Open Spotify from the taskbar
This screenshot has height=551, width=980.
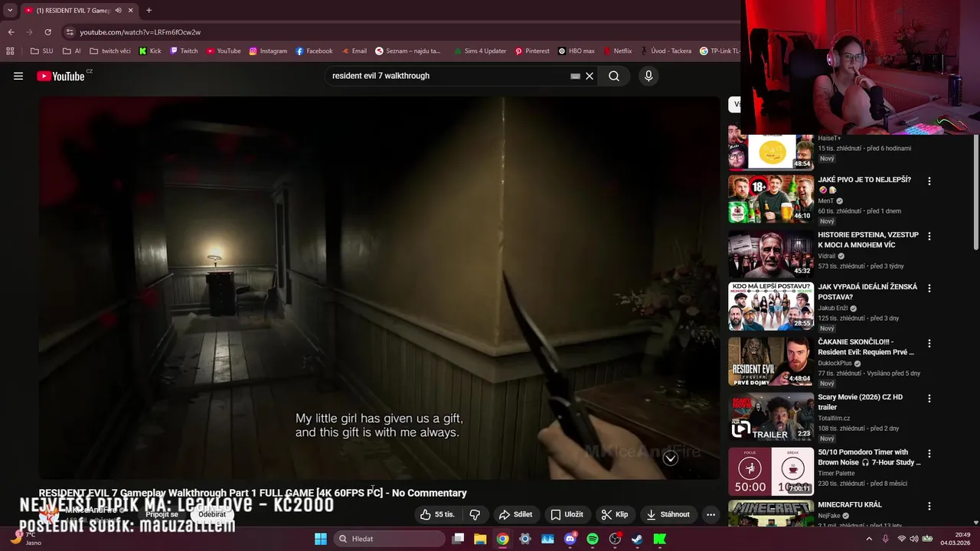click(593, 539)
